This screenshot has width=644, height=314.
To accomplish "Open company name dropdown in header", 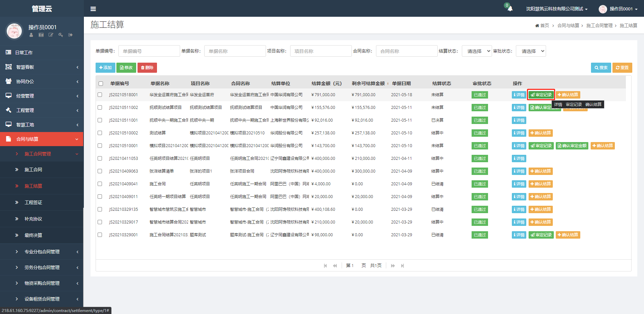I will (557, 9).
